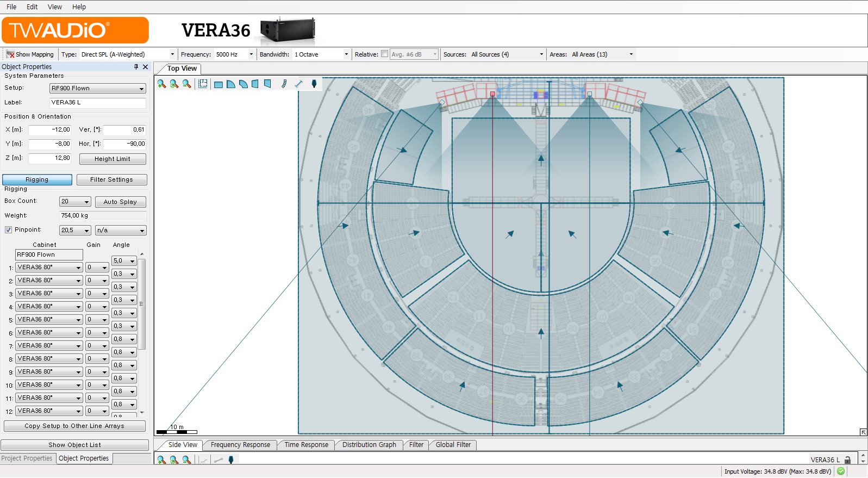The width and height of the screenshot is (868, 478).
Task: Open the Help menu
Action: (79, 7)
